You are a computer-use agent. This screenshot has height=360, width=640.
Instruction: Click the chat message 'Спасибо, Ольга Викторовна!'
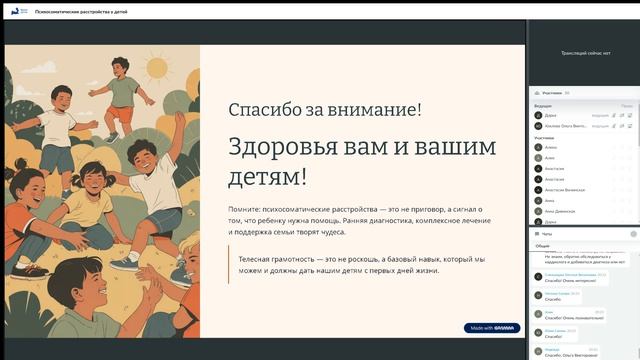point(571,355)
